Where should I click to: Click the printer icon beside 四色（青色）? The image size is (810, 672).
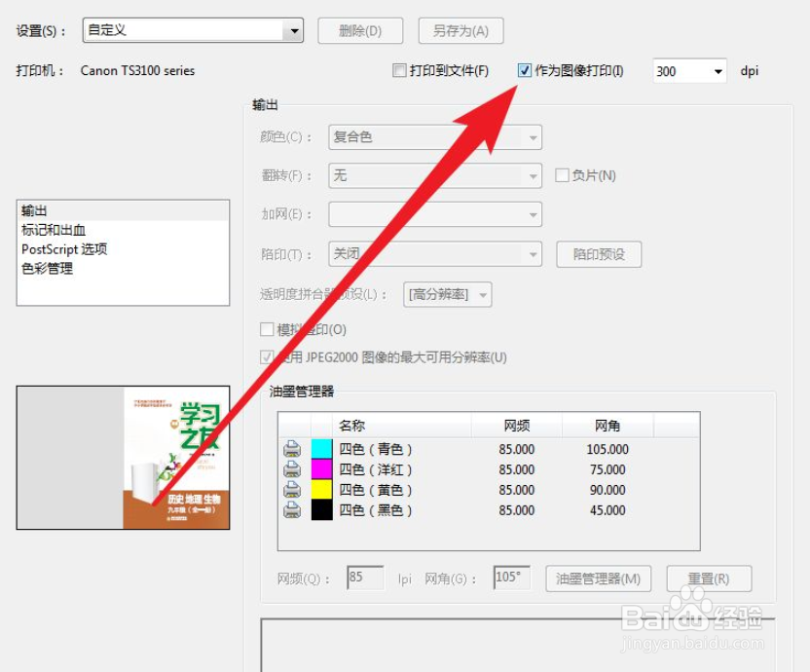click(293, 450)
